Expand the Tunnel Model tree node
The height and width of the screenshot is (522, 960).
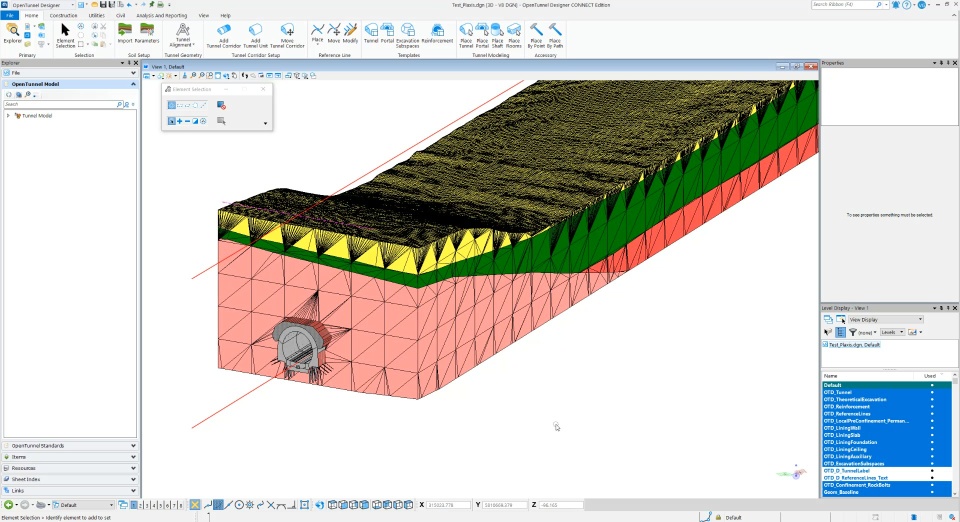tap(8, 116)
